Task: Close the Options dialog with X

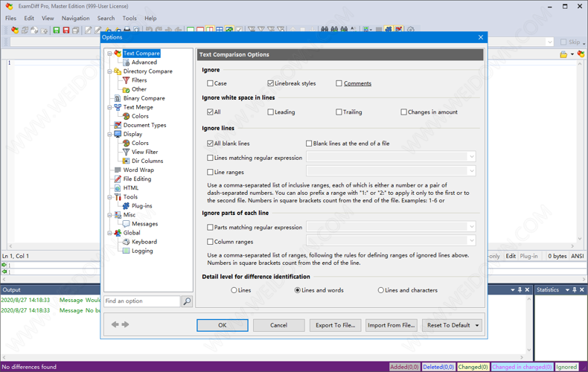Action: pyautogui.click(x=481, y=37)
